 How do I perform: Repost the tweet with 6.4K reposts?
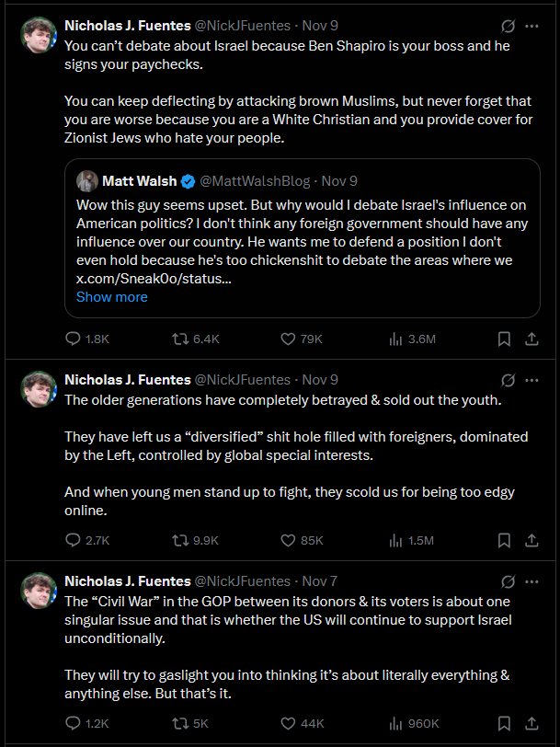pyautogui.click(x=195, y=339)
